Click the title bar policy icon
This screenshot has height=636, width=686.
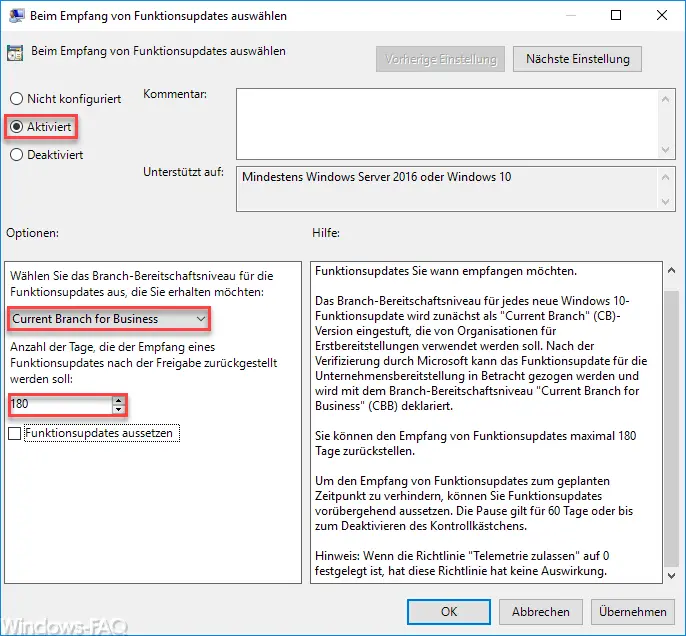[17, 16]
